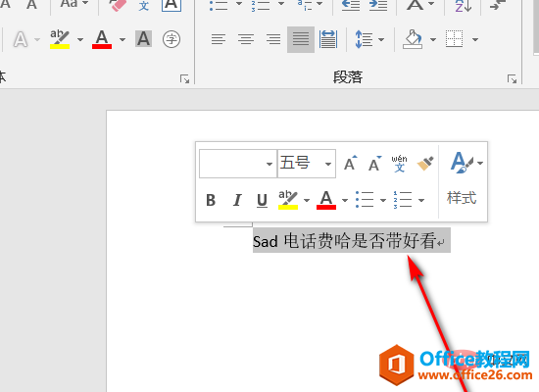
Task: Apply yellow highlight using the ribbon highlighter
Action: click(x=60, y=39)
